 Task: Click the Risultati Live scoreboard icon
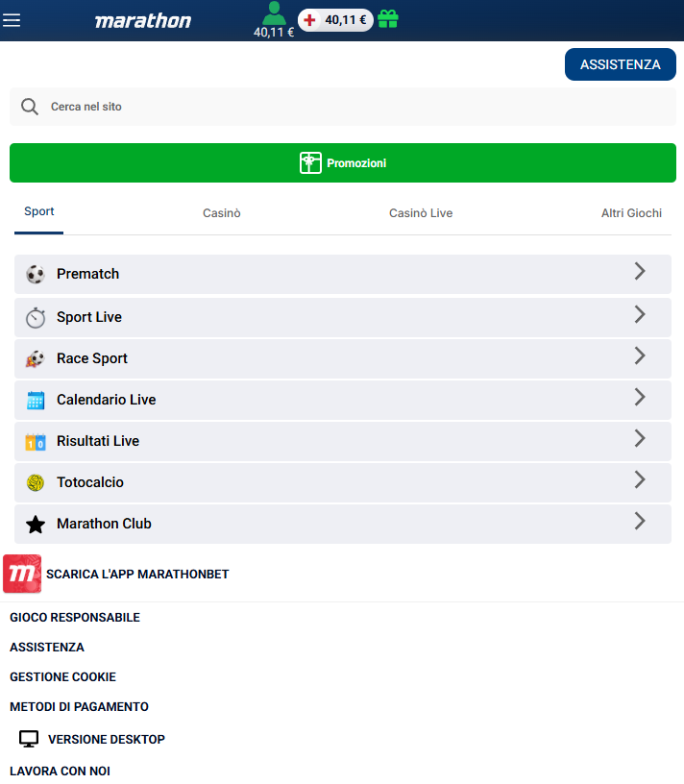point(36,442)
